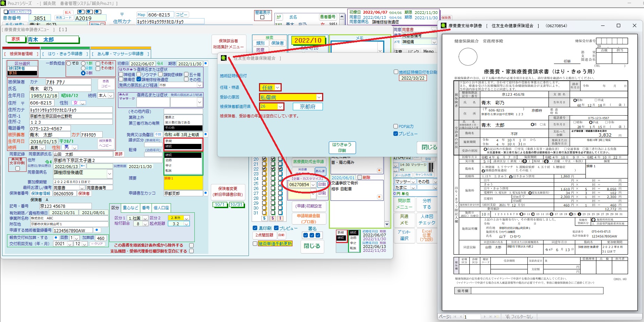Select 被保険者 in 区分選択 list
The image size is (644, 322).
(22, 68)
